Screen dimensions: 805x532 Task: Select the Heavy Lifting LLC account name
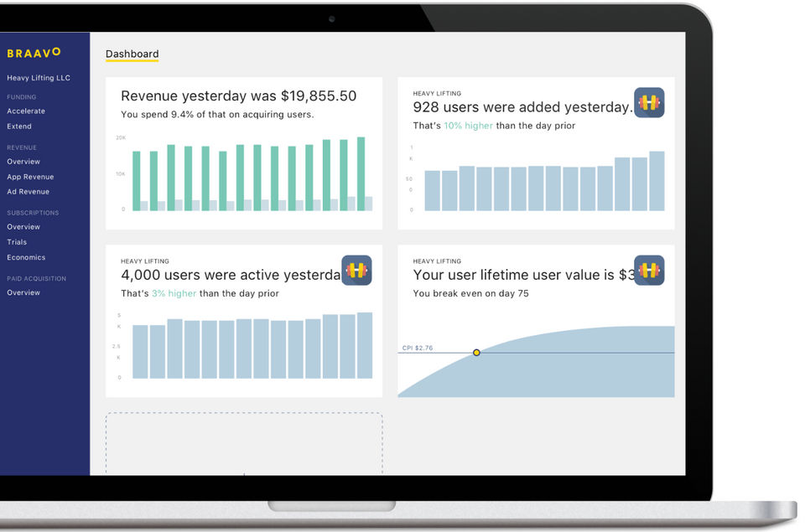click(x=39, y=78)
